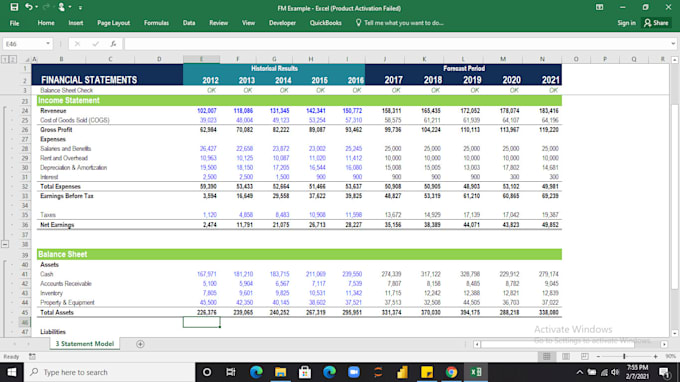
Task: Switch to Page Layout view icon
Action: click(566, 356)
